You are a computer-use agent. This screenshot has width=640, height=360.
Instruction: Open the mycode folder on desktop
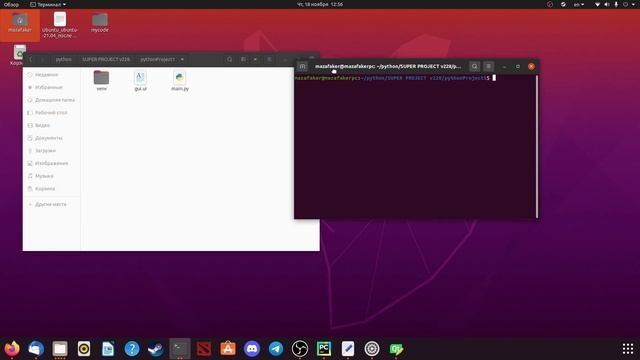[100, 22]
